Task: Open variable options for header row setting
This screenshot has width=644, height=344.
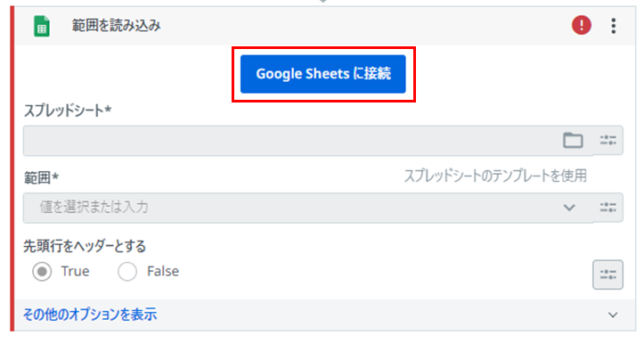Action: click(x=607, y=274)
